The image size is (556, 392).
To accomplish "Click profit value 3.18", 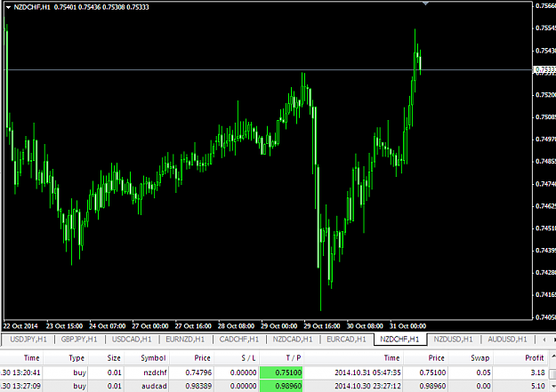I will coord(537,372).
